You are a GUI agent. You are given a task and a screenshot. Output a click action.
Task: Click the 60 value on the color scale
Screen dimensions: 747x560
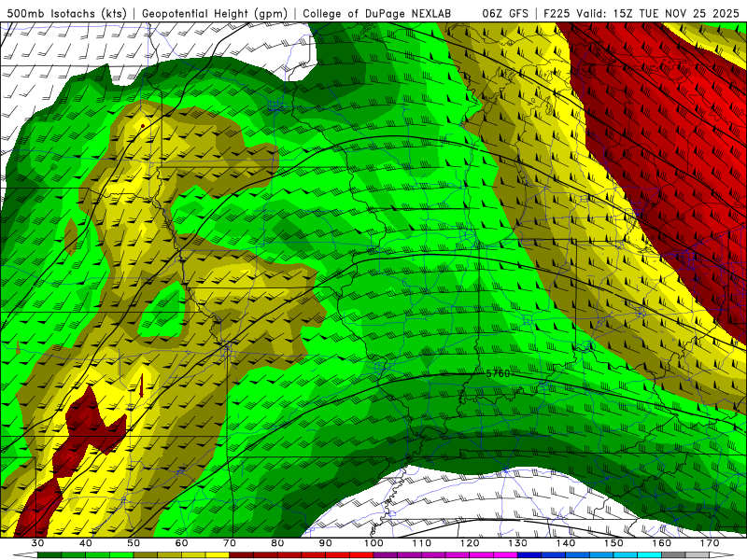click(x=181, y=543)
